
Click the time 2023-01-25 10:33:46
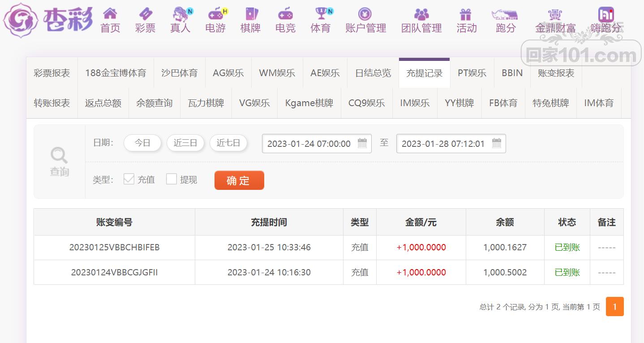(x=269, y=247)
